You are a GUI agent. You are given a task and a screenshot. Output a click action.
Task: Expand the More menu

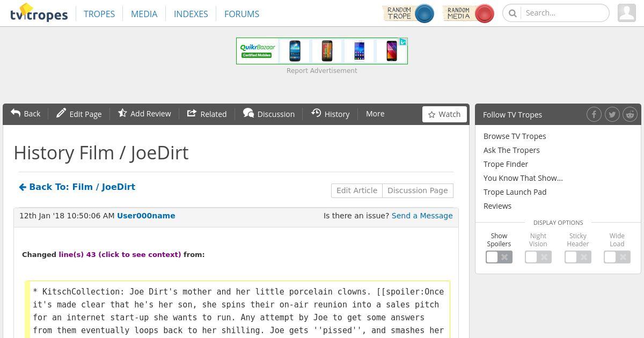375,114
